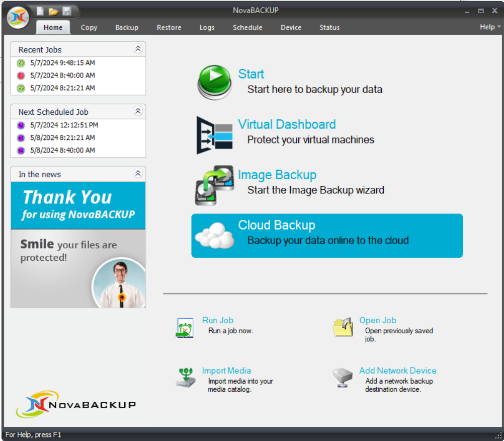Screen dimensions: 504x441
Task: Click status icon for 9:48:15 AM job
Action: click(21, 63)
